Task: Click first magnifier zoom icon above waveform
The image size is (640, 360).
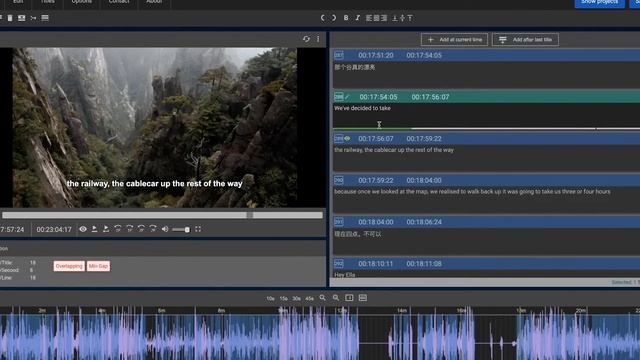Action: pos(322,298)
